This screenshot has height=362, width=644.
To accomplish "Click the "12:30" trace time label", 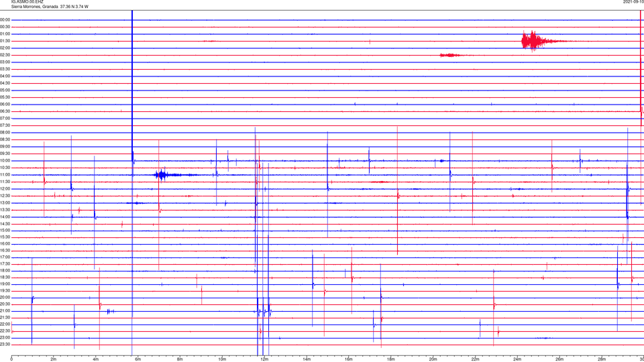I will point(5,196).
